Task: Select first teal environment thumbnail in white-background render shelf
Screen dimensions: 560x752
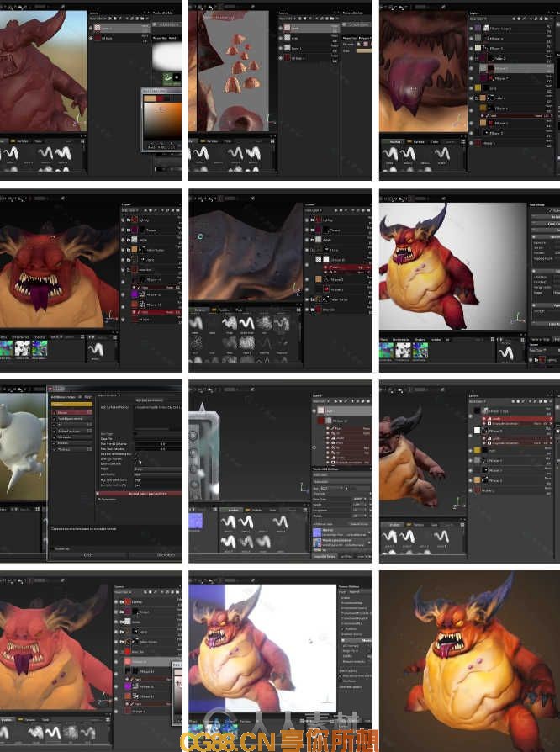Action: (x=387, y=351)
